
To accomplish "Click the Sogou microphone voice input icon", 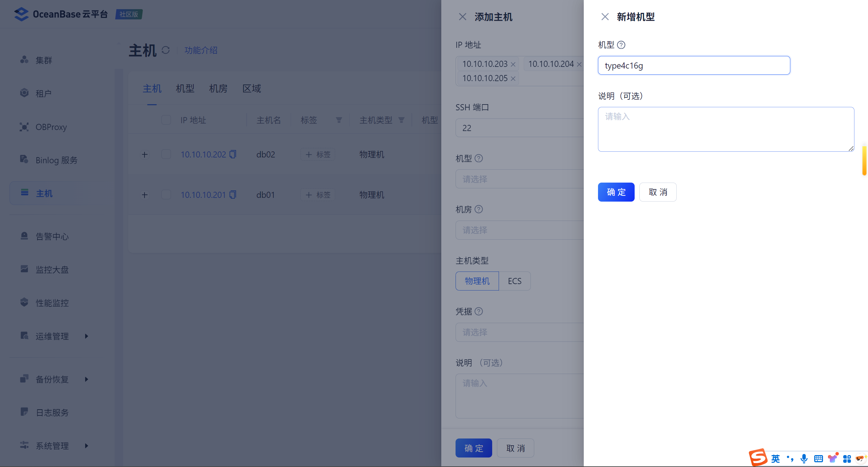I will pos(804,459).
